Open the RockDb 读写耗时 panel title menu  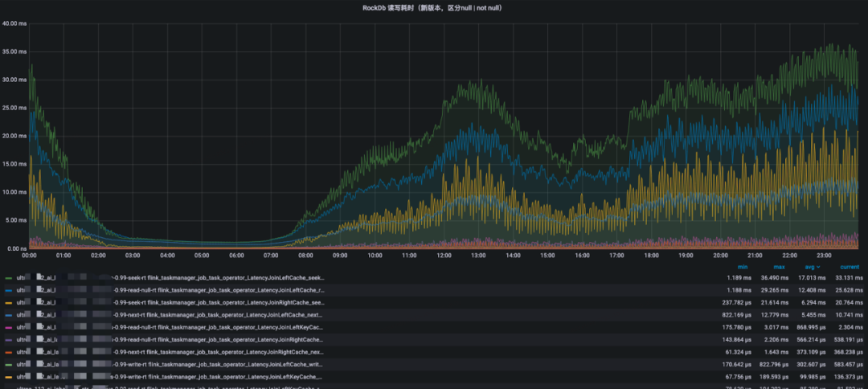(432, 8)
